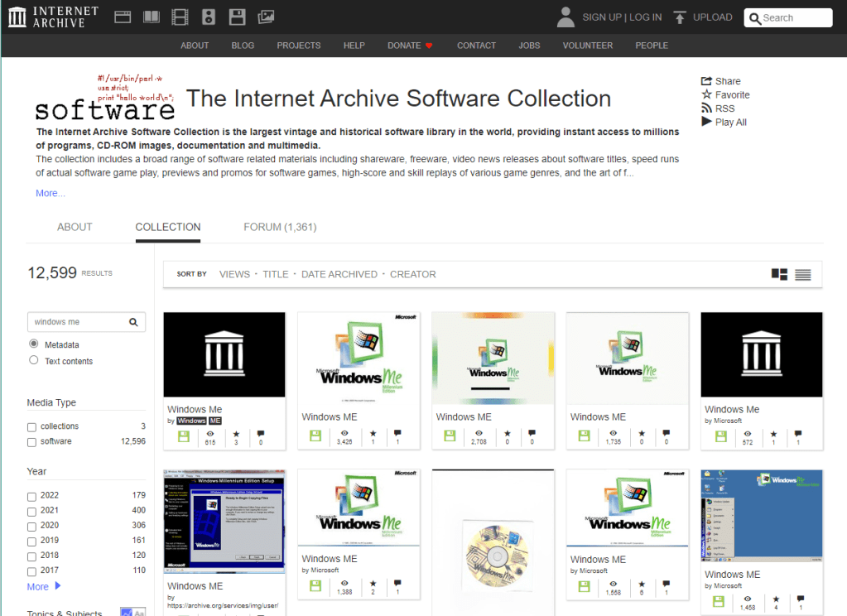Screen dimensions: 847x616
Task: Expand the More years list
Action: coord(38,586)
